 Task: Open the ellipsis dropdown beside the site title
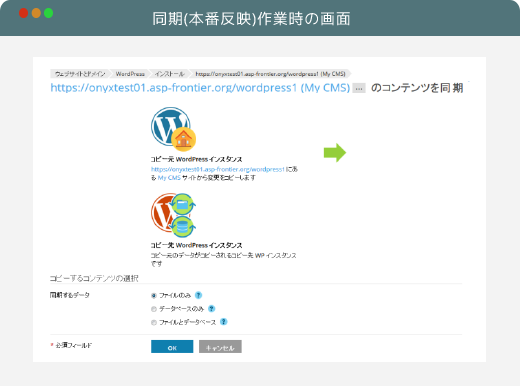pyautogui.click(x=359, y=88)
